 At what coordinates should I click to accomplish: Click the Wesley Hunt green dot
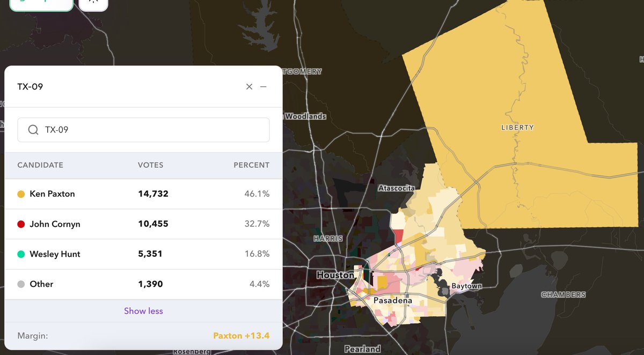click(x=21, y=254)
